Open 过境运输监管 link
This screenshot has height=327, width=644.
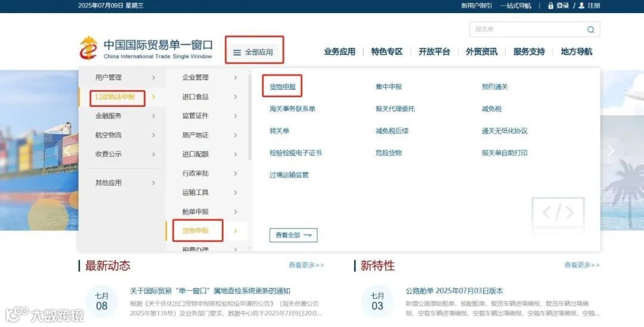point(289,175)
